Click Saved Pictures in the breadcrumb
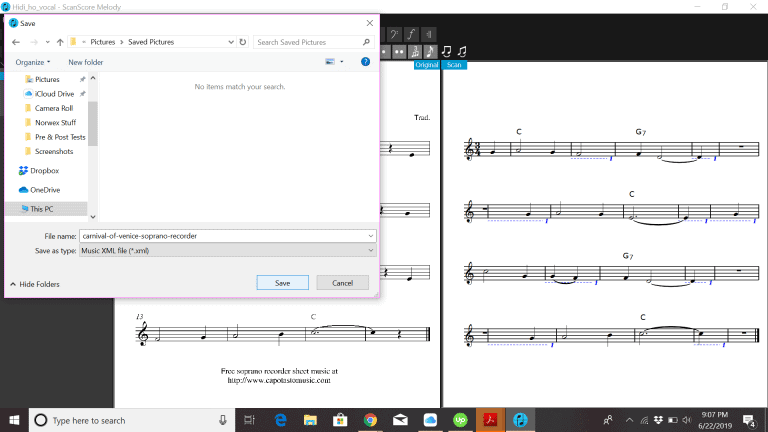This screenshot has width=768, height=432. click(x=151, y=42)
